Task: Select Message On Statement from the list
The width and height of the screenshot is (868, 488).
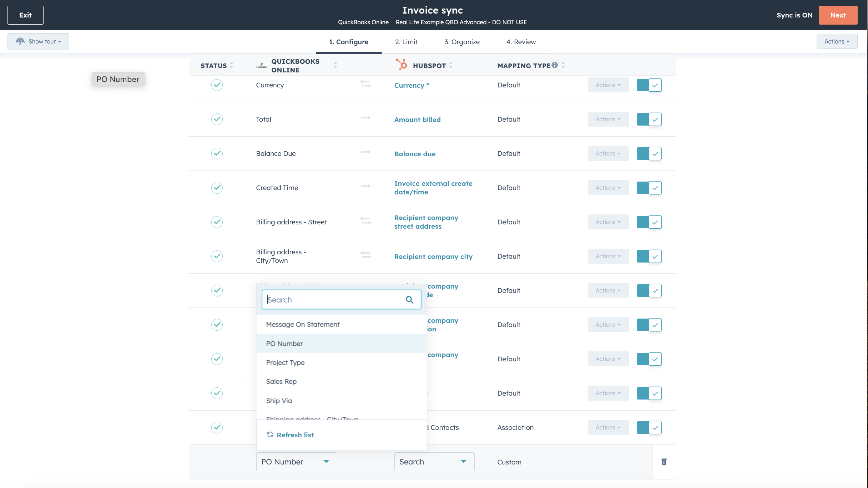Action: point(342,324)
